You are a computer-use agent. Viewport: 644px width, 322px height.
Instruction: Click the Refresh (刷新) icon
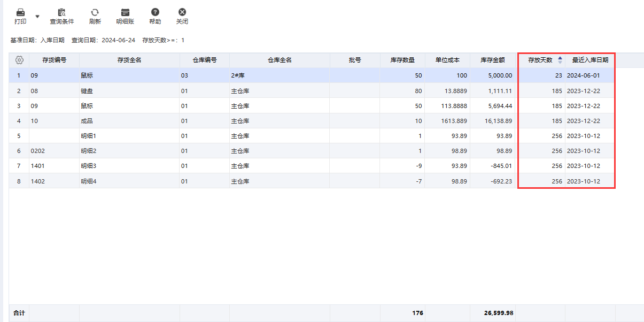tap(95, 12)
